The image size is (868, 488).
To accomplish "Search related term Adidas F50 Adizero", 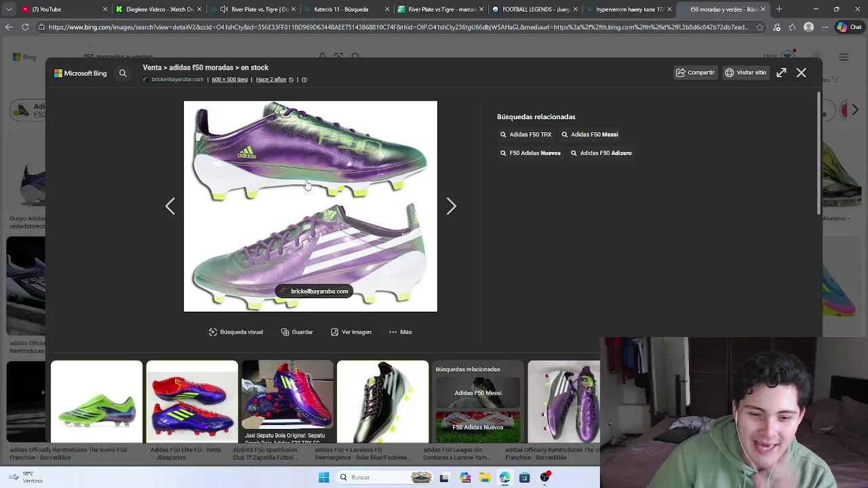I will click(601, 153).
